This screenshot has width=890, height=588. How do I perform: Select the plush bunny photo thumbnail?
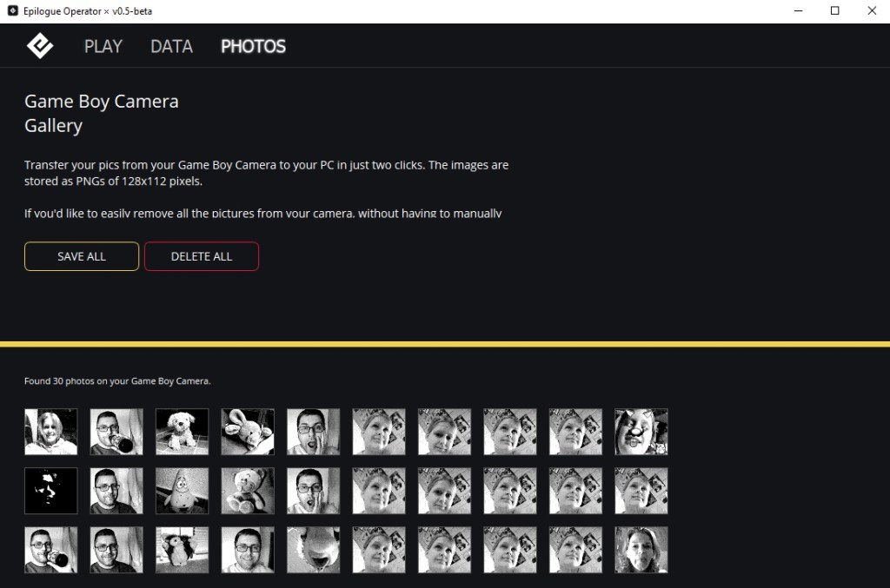(x=248, y=432)
